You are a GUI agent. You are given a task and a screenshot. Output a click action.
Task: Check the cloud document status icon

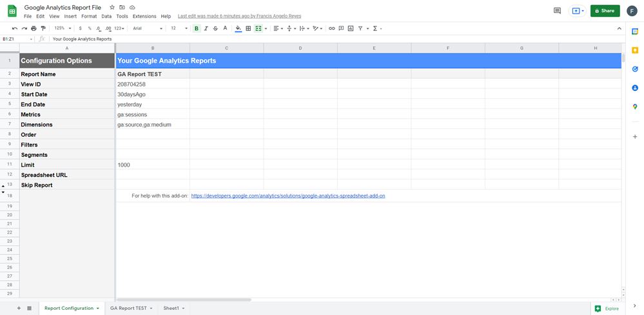(132, 7)
